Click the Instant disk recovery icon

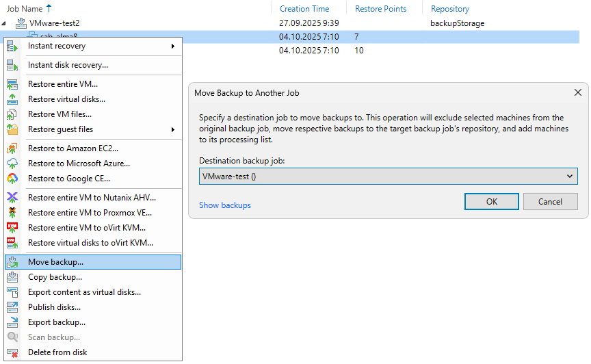click(x=12, y=65)
